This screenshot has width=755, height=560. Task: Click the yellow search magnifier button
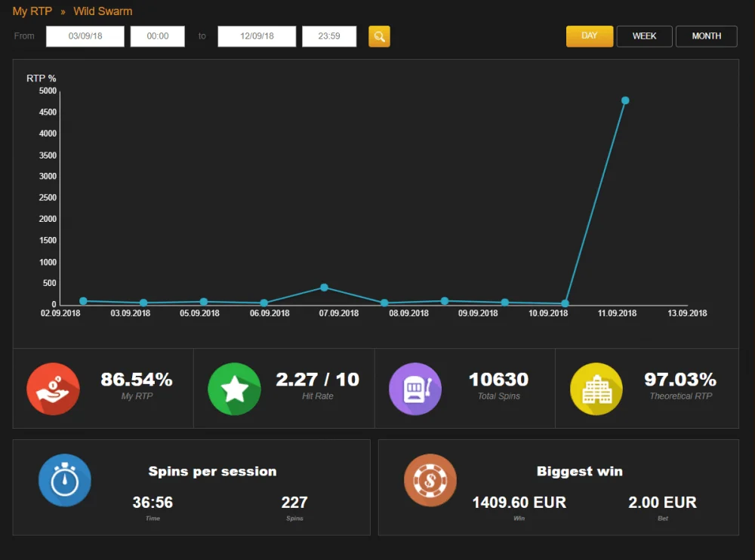click(379, 36)
